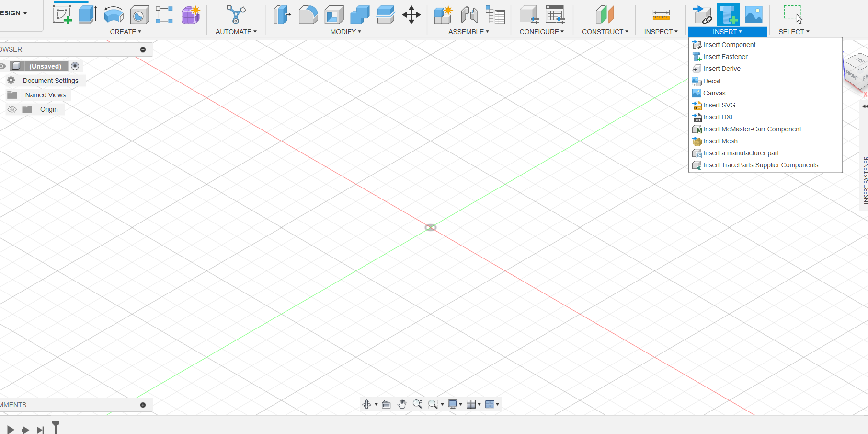Screen dimensions: 868x434
Task: Click the Automated Modeling icon
Action: (236, 15)
